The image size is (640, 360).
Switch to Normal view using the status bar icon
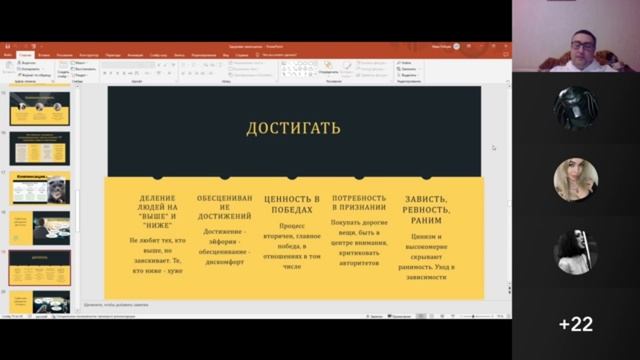point(421,316)
